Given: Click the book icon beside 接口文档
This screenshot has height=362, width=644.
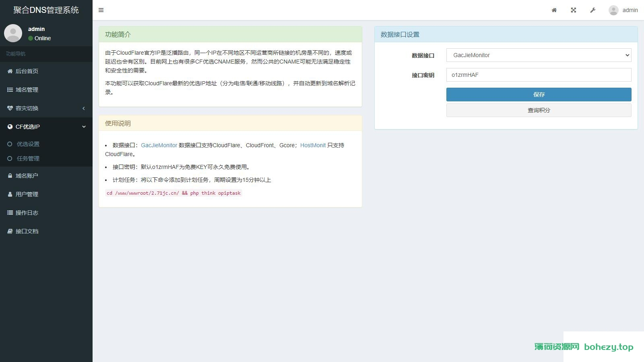Looking at the screenshot, I should pyautogui.click(x=10, y=231).
